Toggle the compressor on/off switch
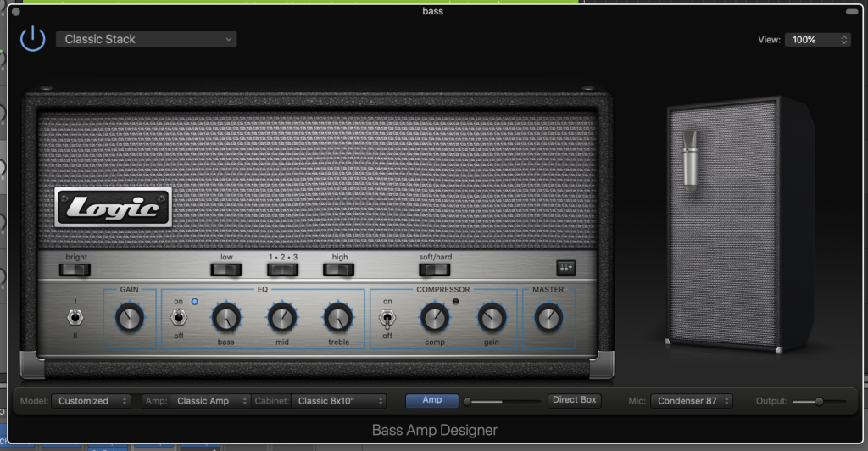Image resolution: width=868 pixels, height=451 pixels. (387, 319)
